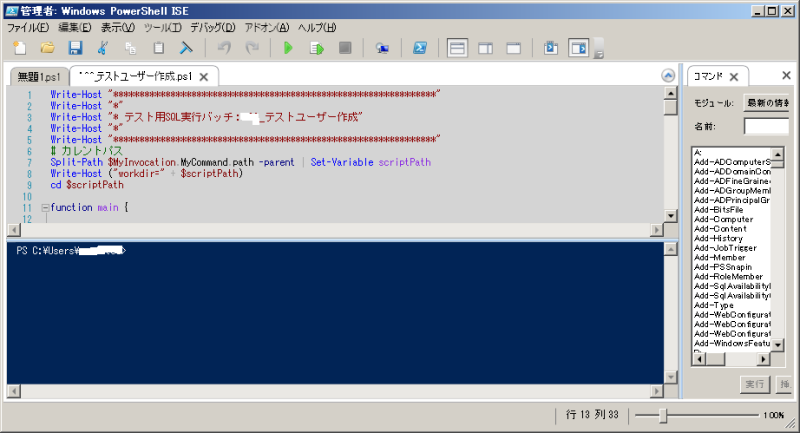The width and height of the screenshot is (800, 433).
Task: Select Add-Computer in the command list
Action: click(x=723, y=219)
